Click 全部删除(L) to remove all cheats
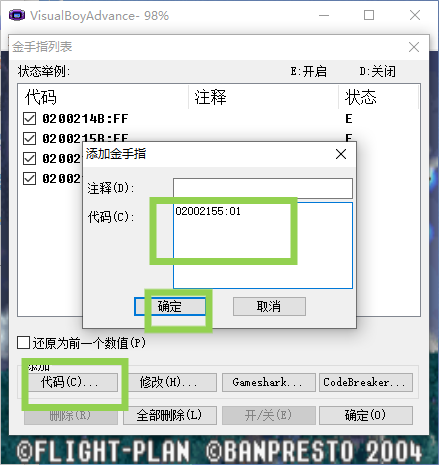439x465 pixels. coord(170,415)
